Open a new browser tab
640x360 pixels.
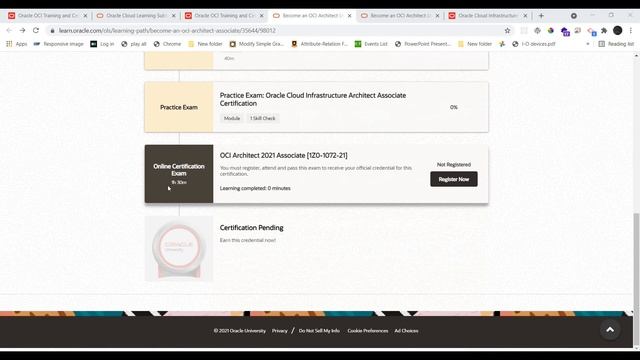541,16
